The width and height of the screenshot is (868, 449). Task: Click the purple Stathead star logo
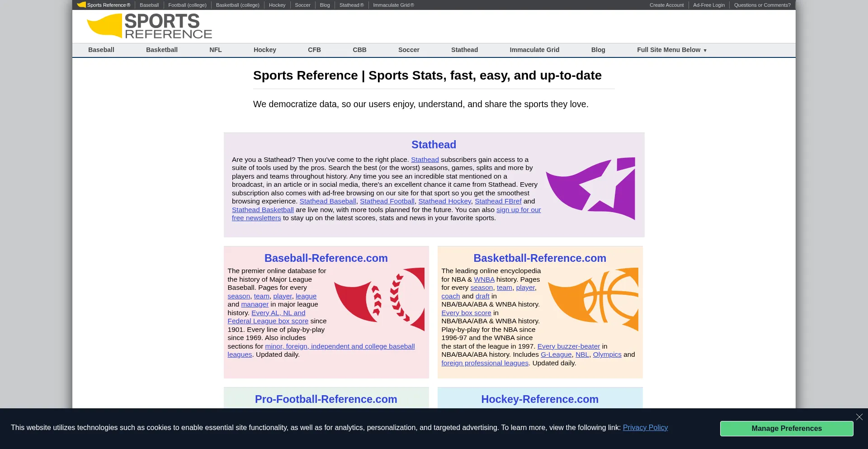point(590,189)
